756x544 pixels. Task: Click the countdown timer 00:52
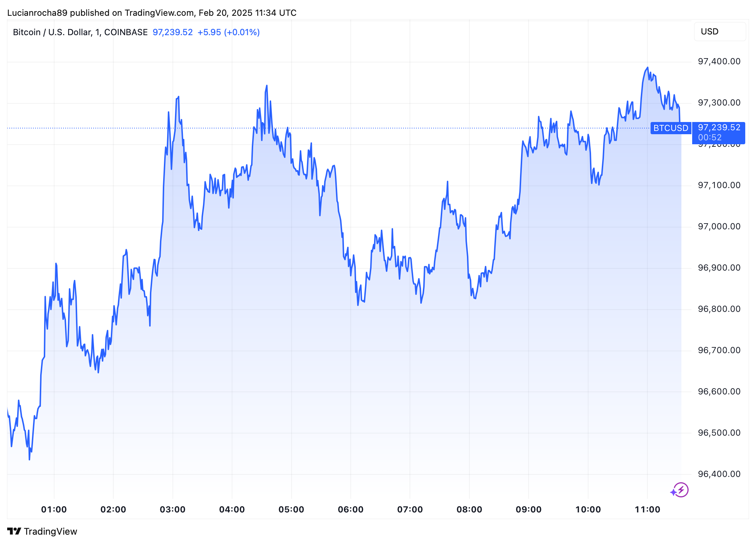tap(710, 137)
